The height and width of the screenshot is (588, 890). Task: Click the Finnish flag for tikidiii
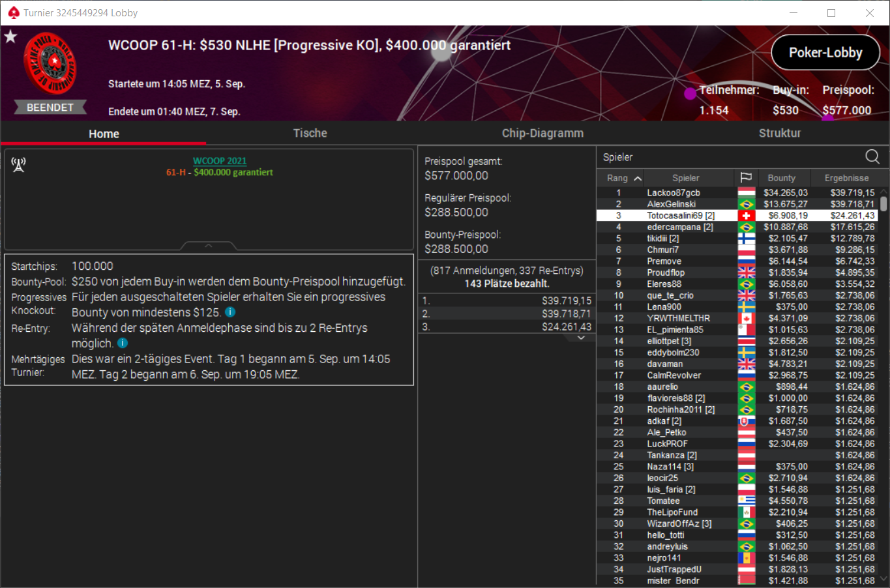[746, 239]
